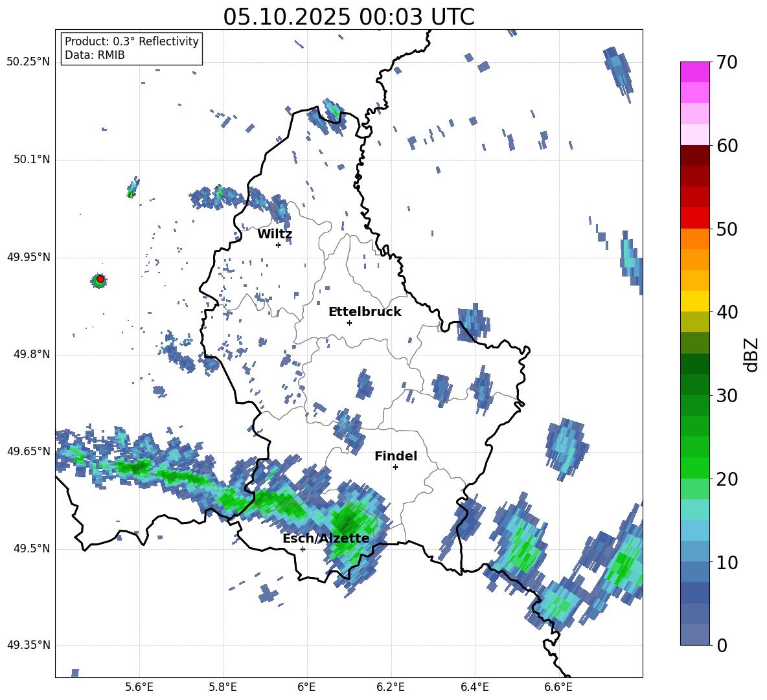767x700 pixels.
Task: Click the 49.5°N latitude label
Action: pyautogui.click(x=31, y=548)
